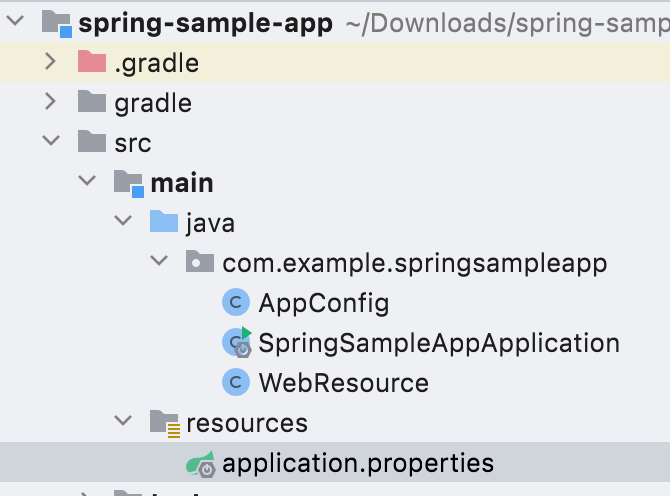Select the SpringSampleAppApplication class name
This screenshot has height=496, width=670.
pos(439,343)
